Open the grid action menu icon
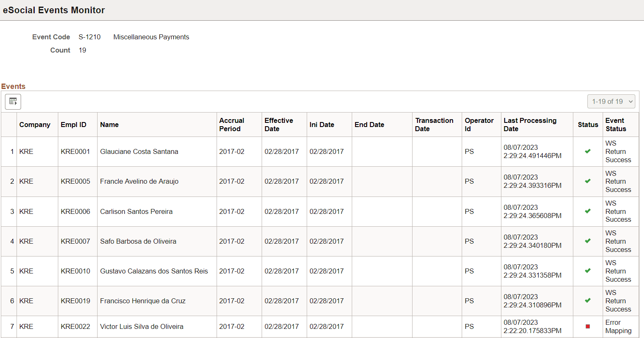The height and width of the screenshot is (338, 644). (x=13, y=101)
